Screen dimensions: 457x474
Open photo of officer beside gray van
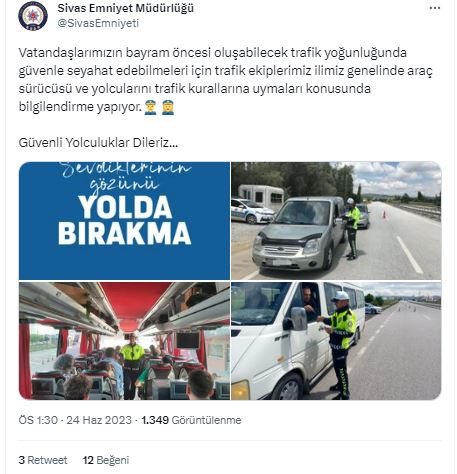pos(336,221)
